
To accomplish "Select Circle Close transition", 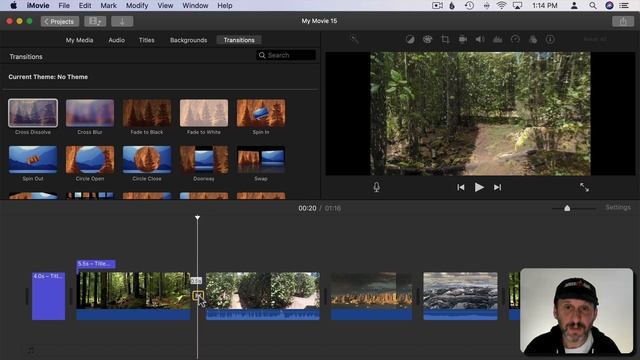I will (147, 160).
